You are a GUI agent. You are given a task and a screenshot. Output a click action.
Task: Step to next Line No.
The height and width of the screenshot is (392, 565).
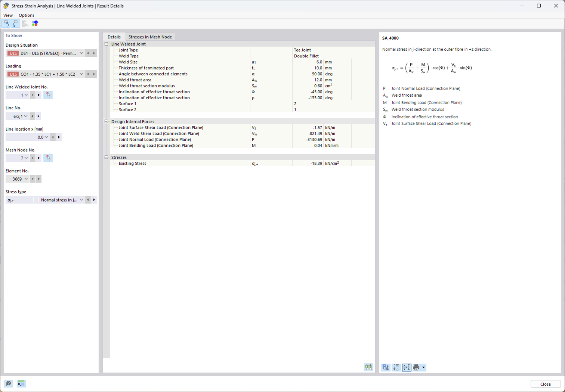pyautogui.click(x=38, y=116)
